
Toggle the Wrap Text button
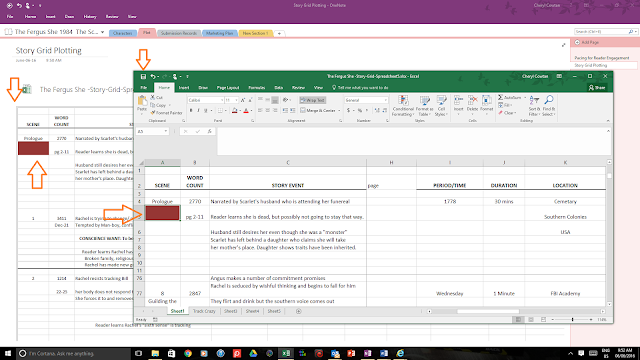click(312, 100)
